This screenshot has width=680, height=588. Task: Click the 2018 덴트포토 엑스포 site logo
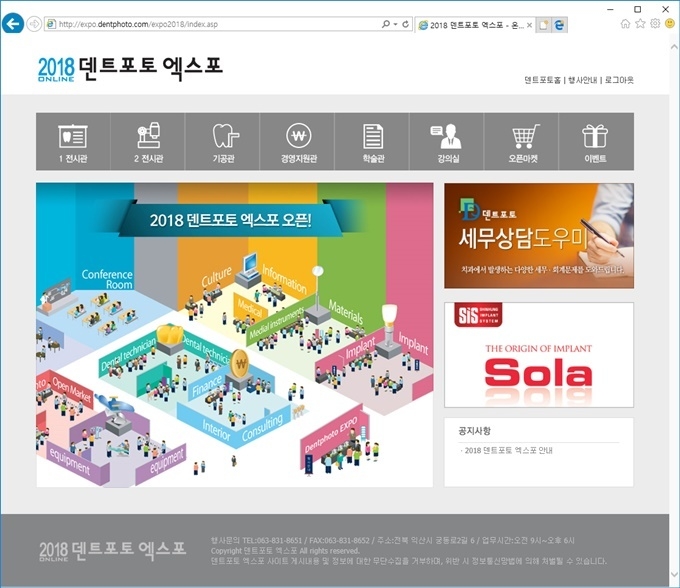coord(130,69)
